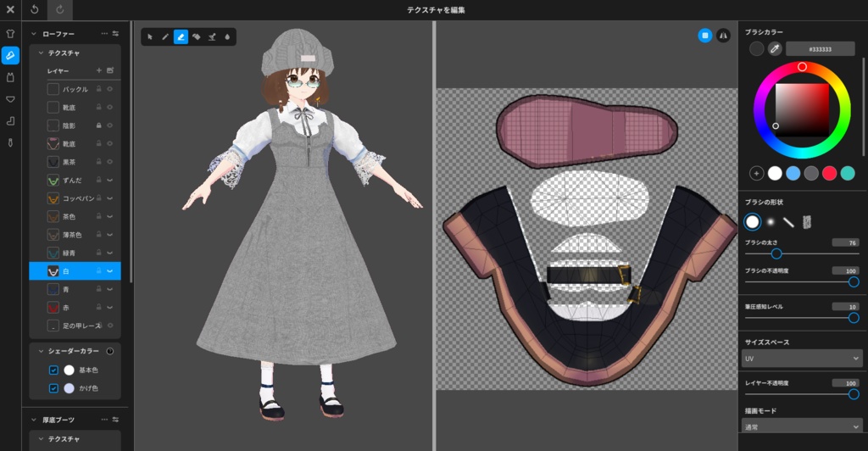Viewport: 868px width, 451px height.
Task: Choose the water drop blur tool
Action: 227,37
